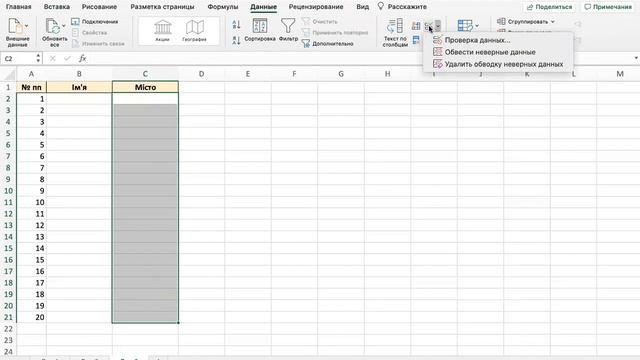This screenshot has width=640, height=360.
Task: Switch to Разметка страницы tab
Action: point(162,7)
